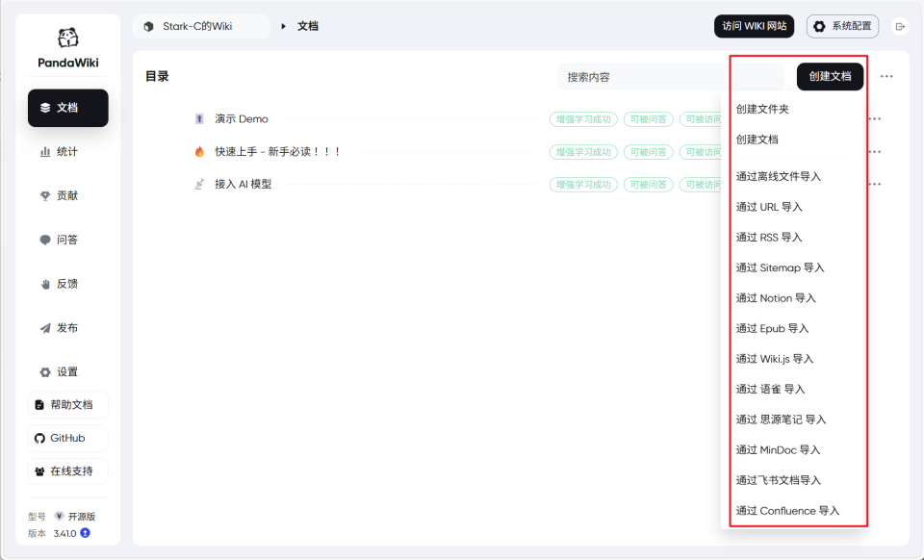This screenshot has height=560, width=924.
Task: Click 增强学习成功 tag on 快速上手 row
Action: 583,152
